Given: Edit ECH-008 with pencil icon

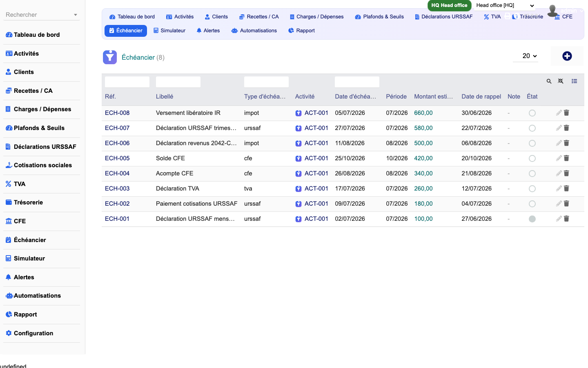Looking at the screenshot, I should pos(559,113).
